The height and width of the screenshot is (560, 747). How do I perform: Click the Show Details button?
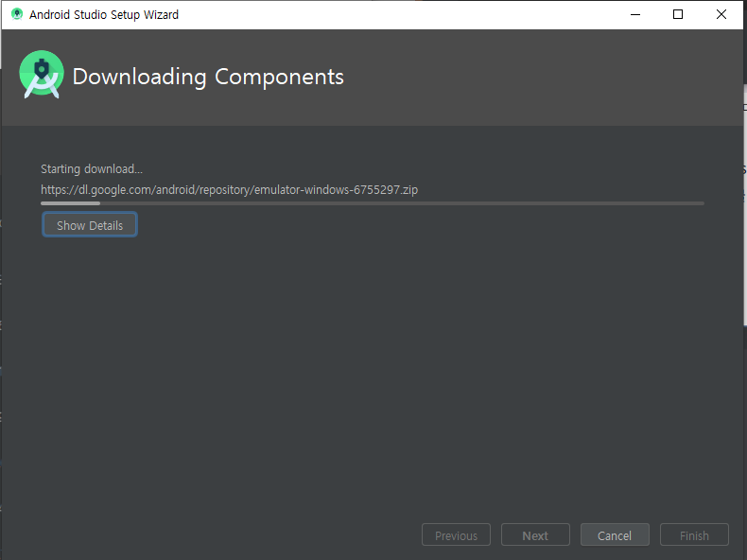[x=90, y=225]
